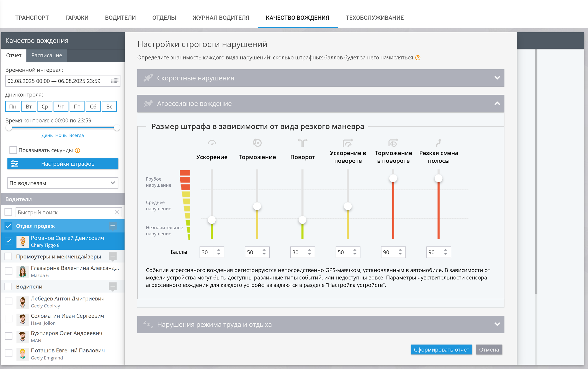Collapse Водители group in driver list

pyautogui.click(x=113, y=287)
